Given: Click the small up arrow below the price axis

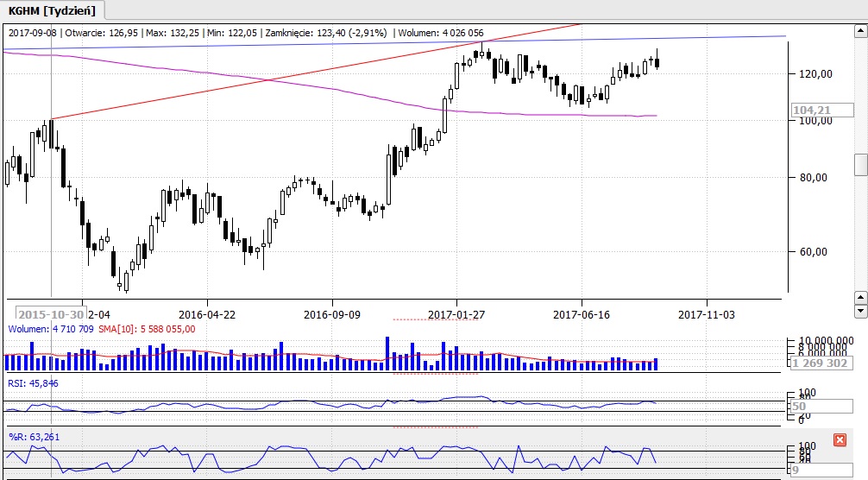Looking at the screenshot, I should tap(859, 297).
